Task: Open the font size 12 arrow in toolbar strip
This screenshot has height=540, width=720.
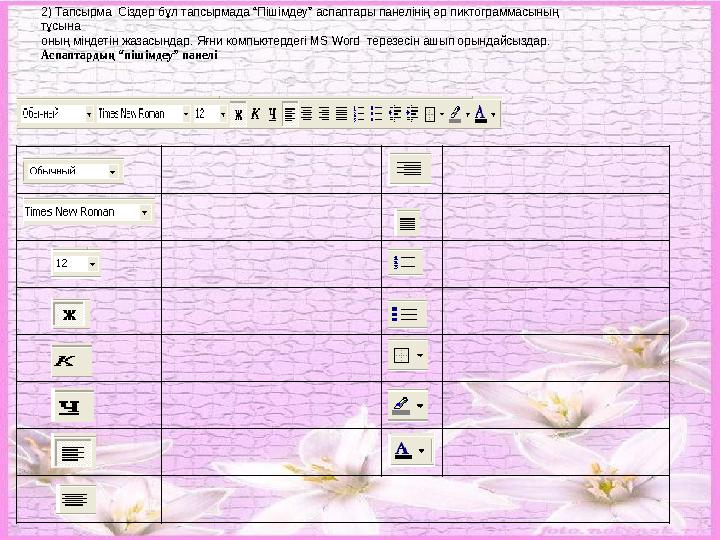Action: (223, 114)
